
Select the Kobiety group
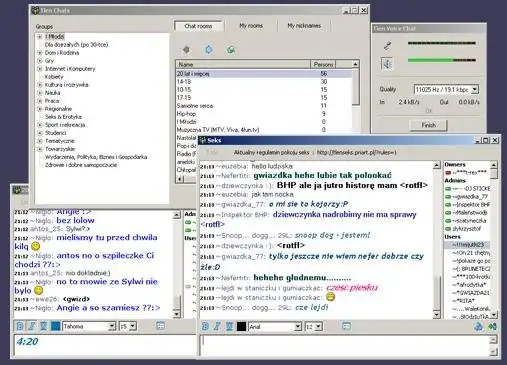click(54, 77)
